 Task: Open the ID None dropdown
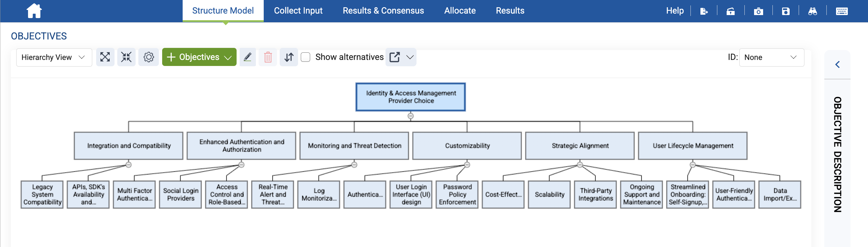771,57
